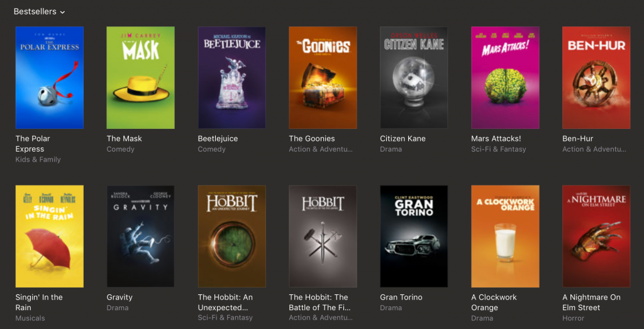Click The Polar Express title text
Viewport: 644px width, 329px height.
[33, 144]
